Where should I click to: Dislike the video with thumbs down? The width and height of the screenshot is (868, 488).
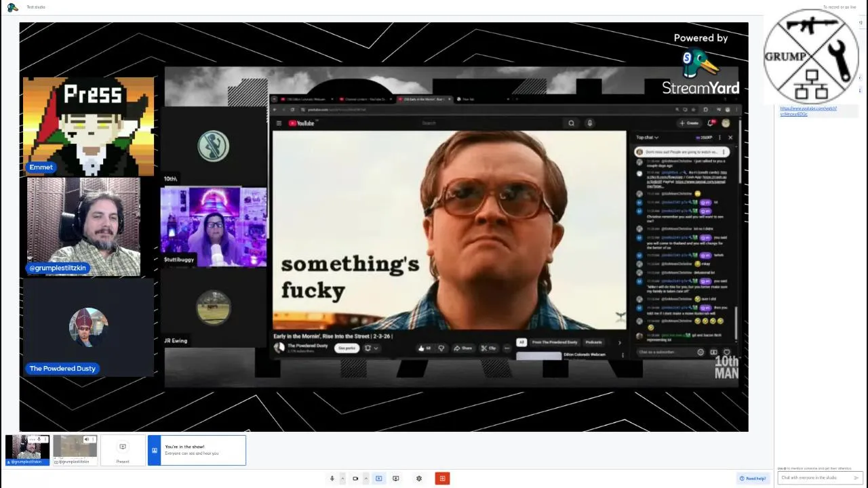441,348
